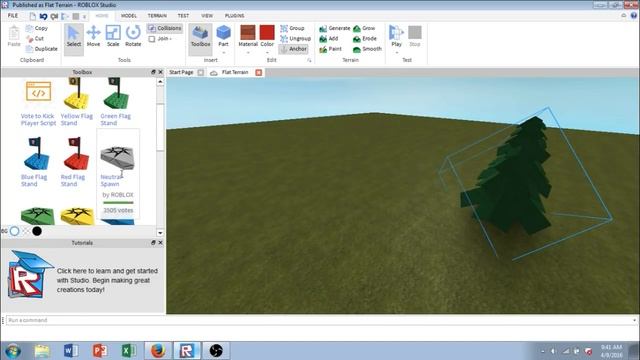
Task: Switch to the HOME ribbon tab
Action: [x=102, y=16]
